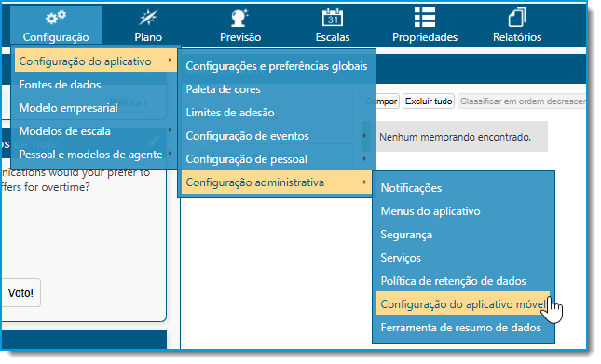This screenshot has height=364, width=601.
Task: Click the Configuração gears icon
Action: (x=56, y=18)
